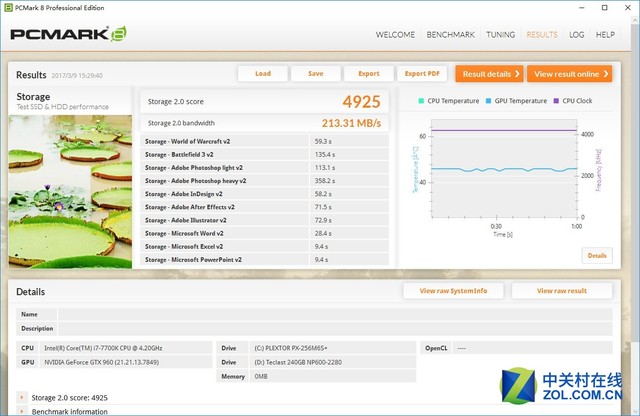
Task: Expand Storage 2.0 score: 4925 row
Action: pos(22,397)
